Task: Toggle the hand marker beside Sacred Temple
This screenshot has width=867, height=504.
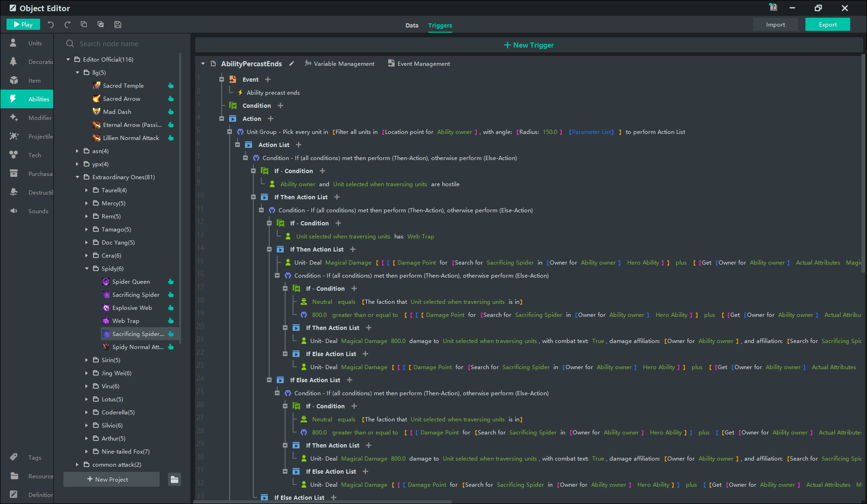Action: pyautogui.click(x=171, y=86)
